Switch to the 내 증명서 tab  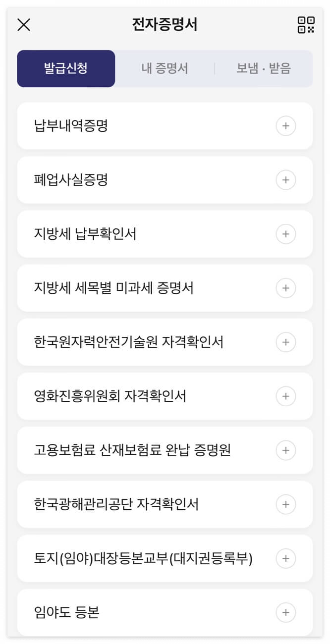tap(165, 69)
